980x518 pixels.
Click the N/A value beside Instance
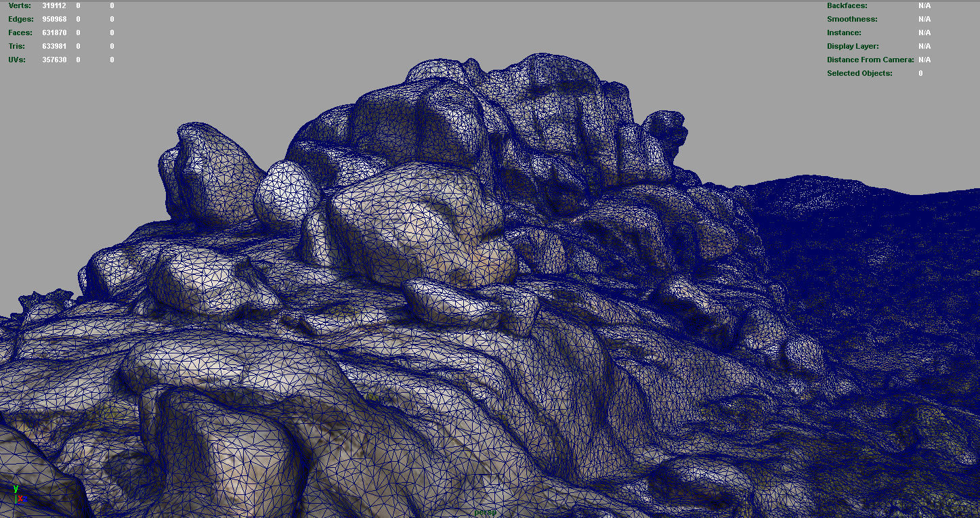click(x=924, y=33)
